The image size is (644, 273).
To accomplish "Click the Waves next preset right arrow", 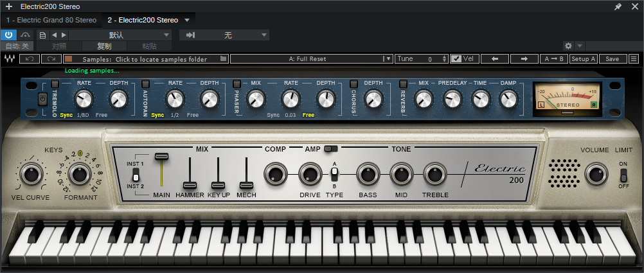I will 524,58.
